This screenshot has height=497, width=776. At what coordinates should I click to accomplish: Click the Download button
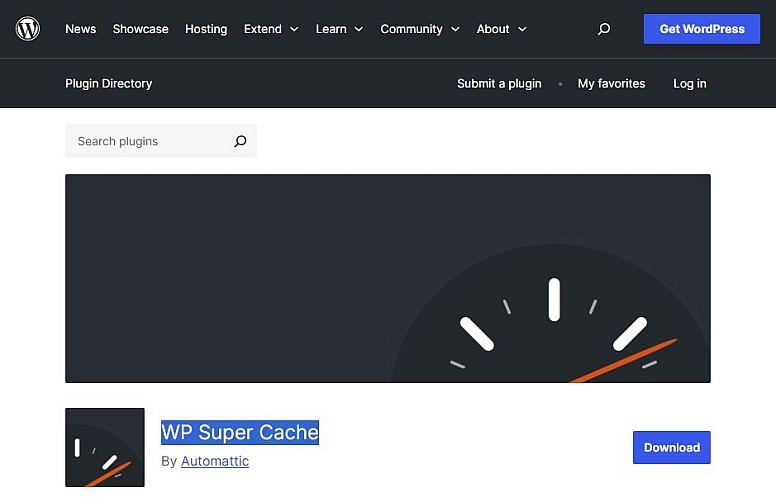coord(672,447)
